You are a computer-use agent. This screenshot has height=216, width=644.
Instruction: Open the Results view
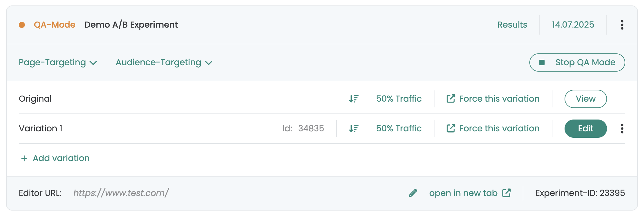(512, 25)
